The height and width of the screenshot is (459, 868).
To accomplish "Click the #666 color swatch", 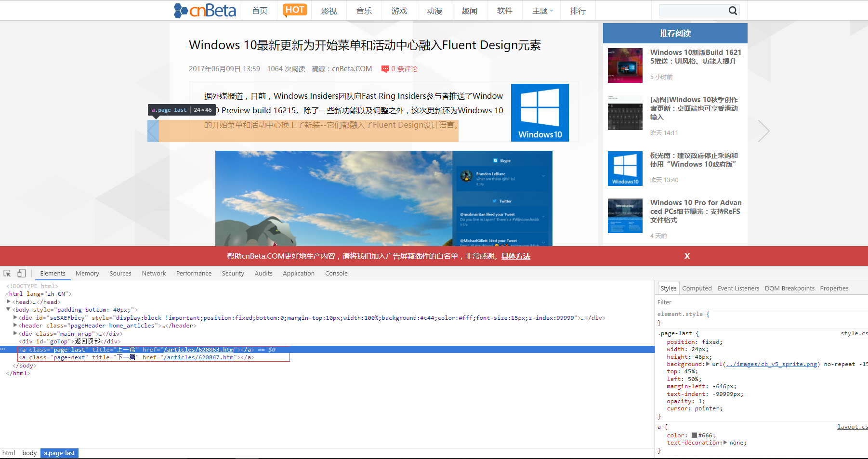I will coord(694,435).
